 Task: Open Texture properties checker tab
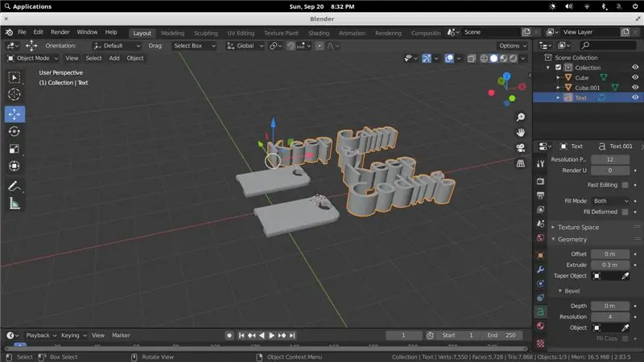[x=540, y=343]
